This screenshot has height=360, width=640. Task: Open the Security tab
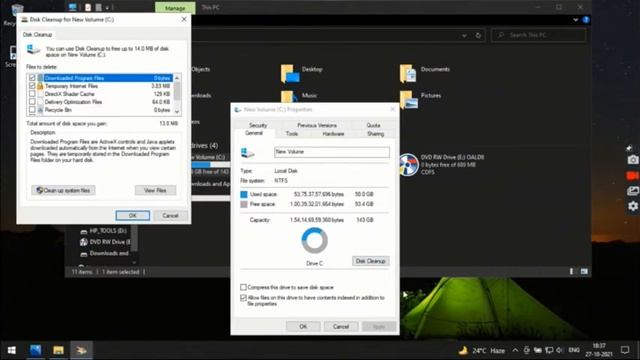click(x=258, y=125)
